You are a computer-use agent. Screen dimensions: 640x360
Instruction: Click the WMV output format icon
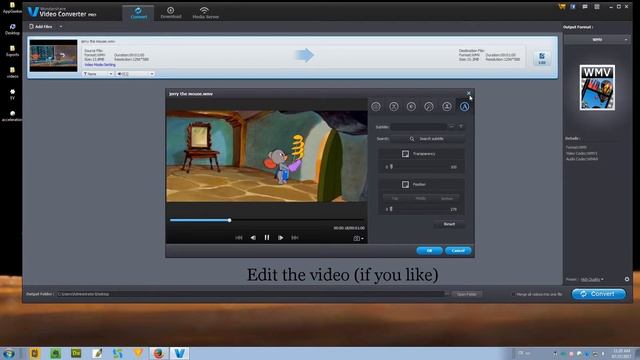click(x=597, y=87)
